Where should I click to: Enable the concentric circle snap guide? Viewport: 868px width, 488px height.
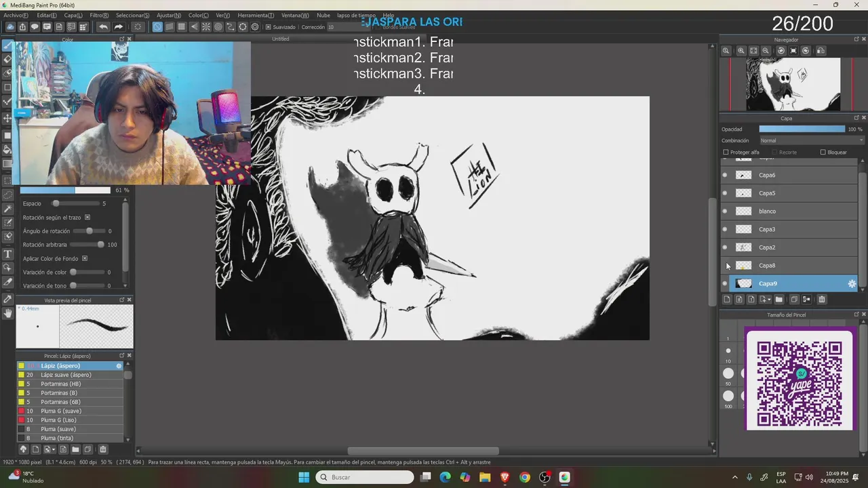pos(218,27)
